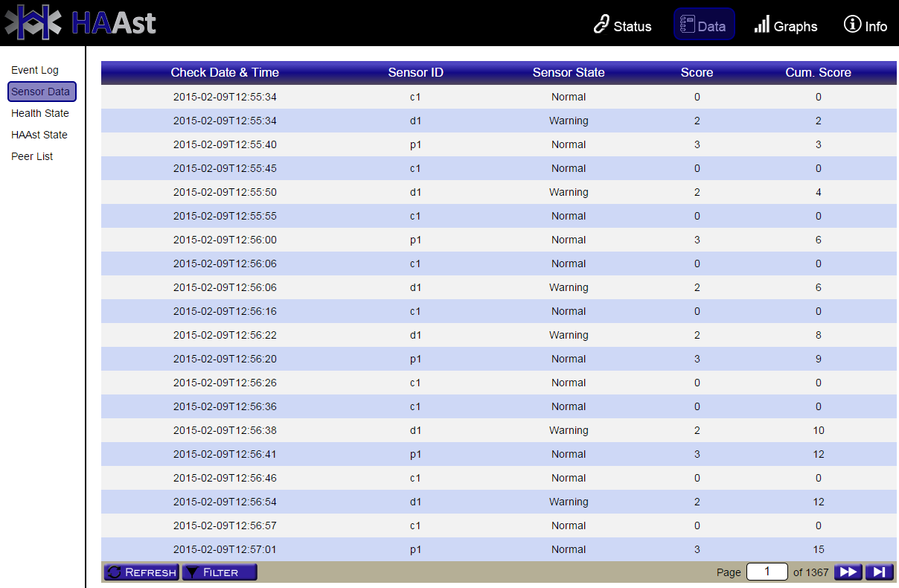Go to next page with double-arrow button
The image size is (899, 588).
coord(848,572)
